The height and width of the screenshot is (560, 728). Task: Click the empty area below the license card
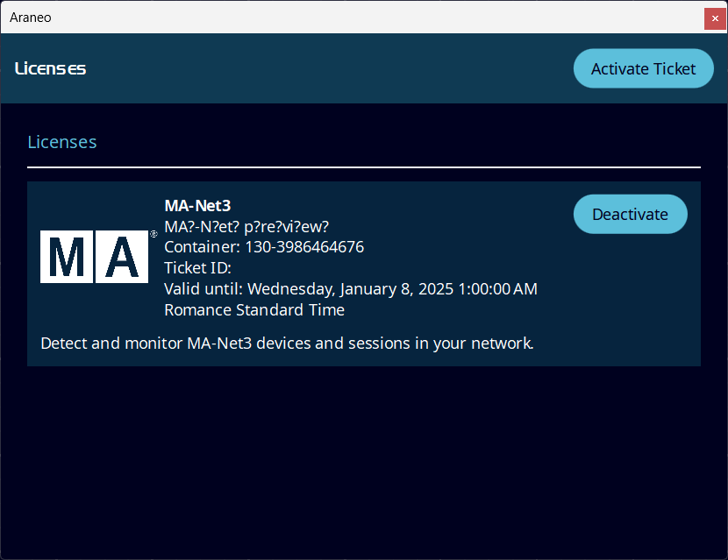pos(364,456)
